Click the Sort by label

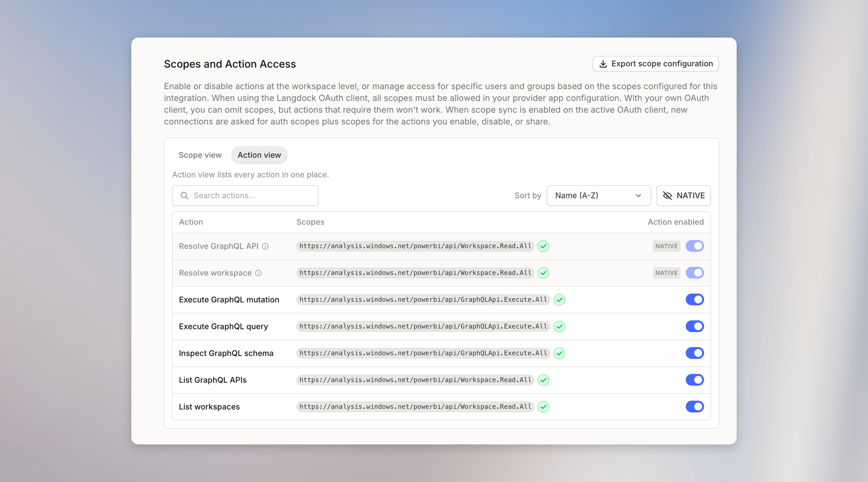pos(528,196)
